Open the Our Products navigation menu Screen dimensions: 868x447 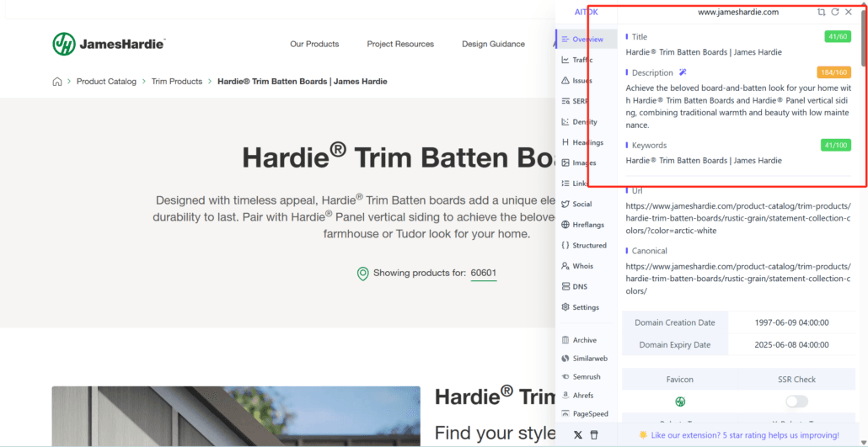(314, 44)
